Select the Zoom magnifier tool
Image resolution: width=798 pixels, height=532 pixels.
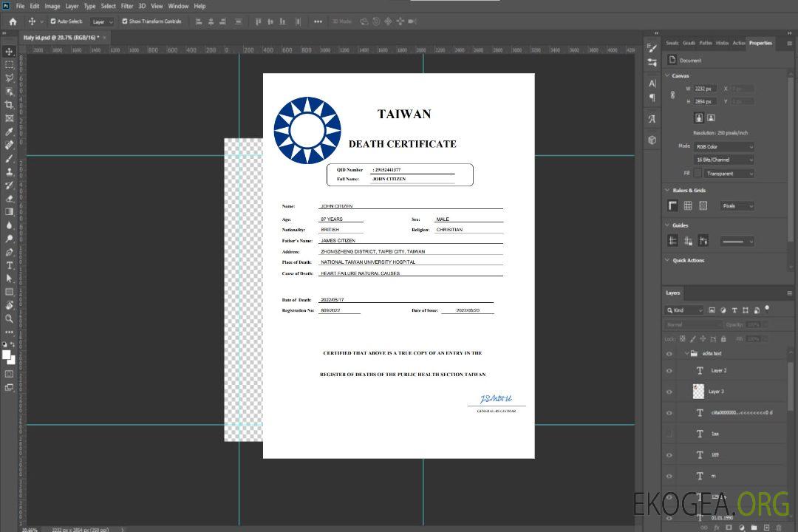point(9,318)
